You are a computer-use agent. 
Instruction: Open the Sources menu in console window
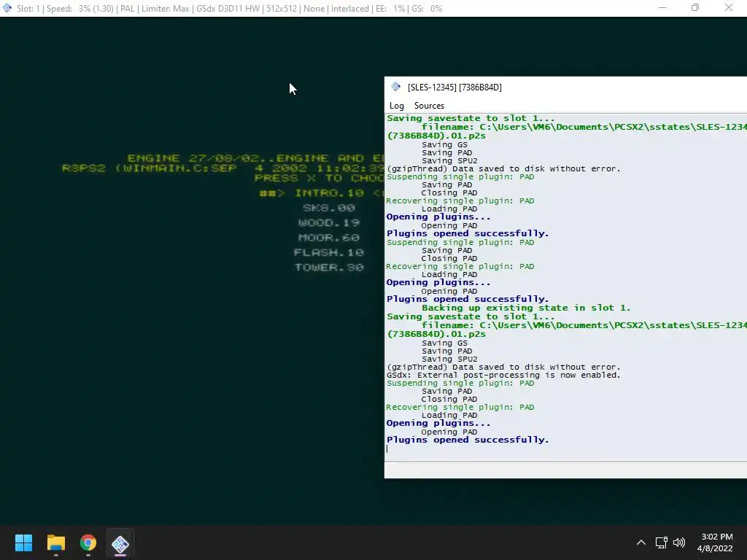pos(429,106)
